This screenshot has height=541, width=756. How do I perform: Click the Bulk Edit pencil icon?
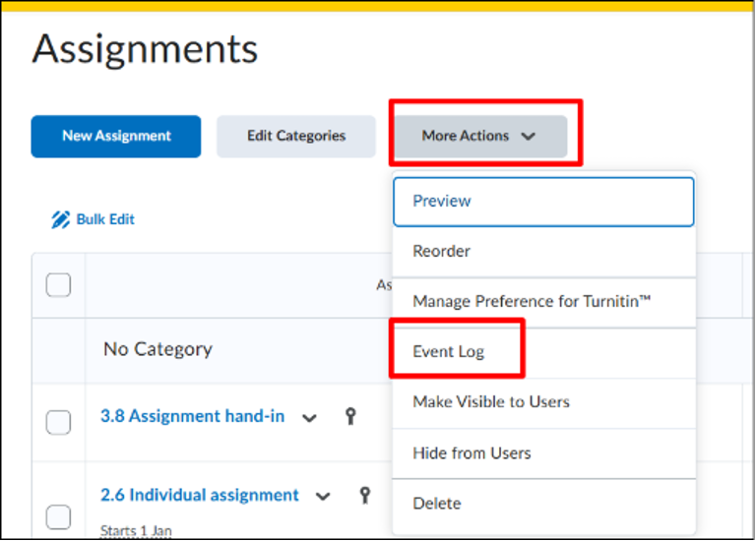click(60, 219)
